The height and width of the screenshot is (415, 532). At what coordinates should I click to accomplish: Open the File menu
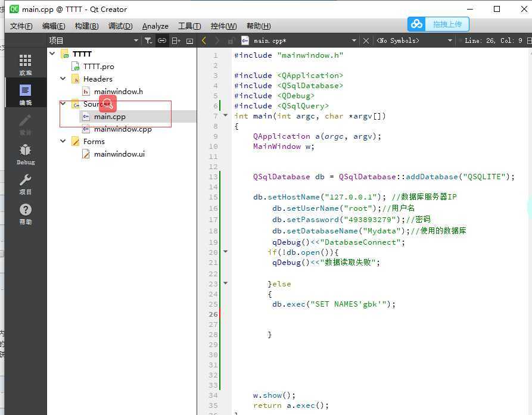21,26
